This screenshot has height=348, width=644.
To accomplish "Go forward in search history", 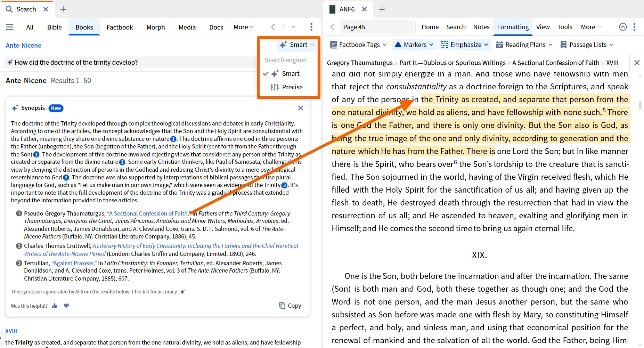I will (283, 27).
